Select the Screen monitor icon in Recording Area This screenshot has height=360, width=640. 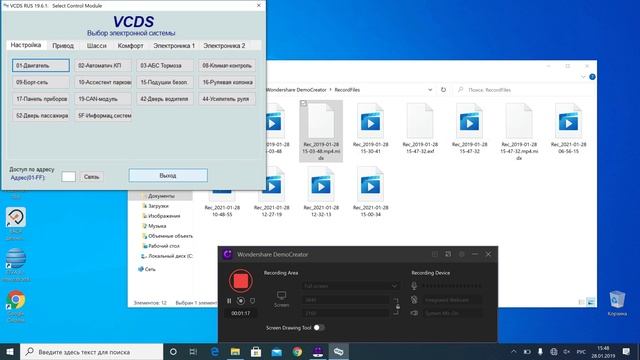click(x=281, y=296)
